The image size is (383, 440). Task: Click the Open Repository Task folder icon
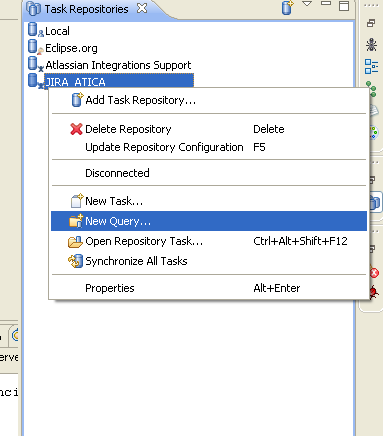[75, 242]
